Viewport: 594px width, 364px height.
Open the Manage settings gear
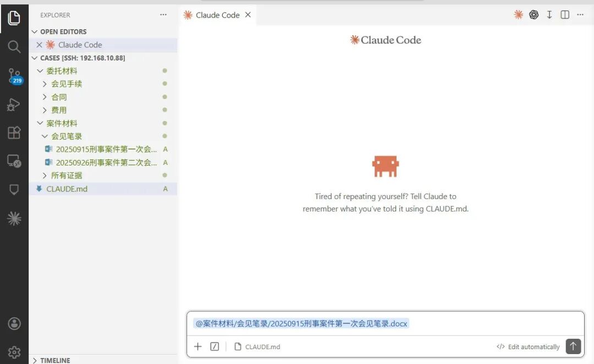click(x=14, y=352)
